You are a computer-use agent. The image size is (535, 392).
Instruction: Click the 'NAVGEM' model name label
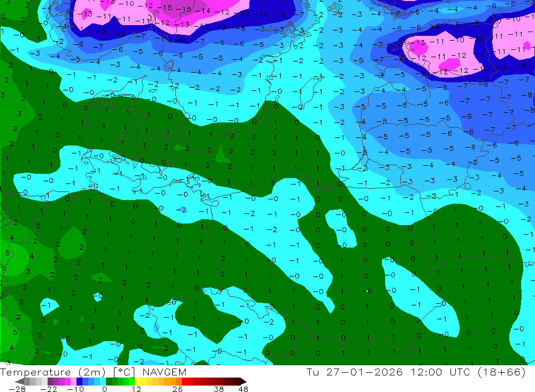tap(164, 372)
